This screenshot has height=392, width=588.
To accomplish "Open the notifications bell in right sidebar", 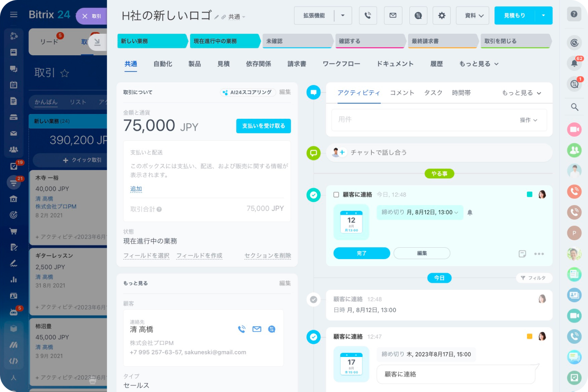I will tap(574, 64).
